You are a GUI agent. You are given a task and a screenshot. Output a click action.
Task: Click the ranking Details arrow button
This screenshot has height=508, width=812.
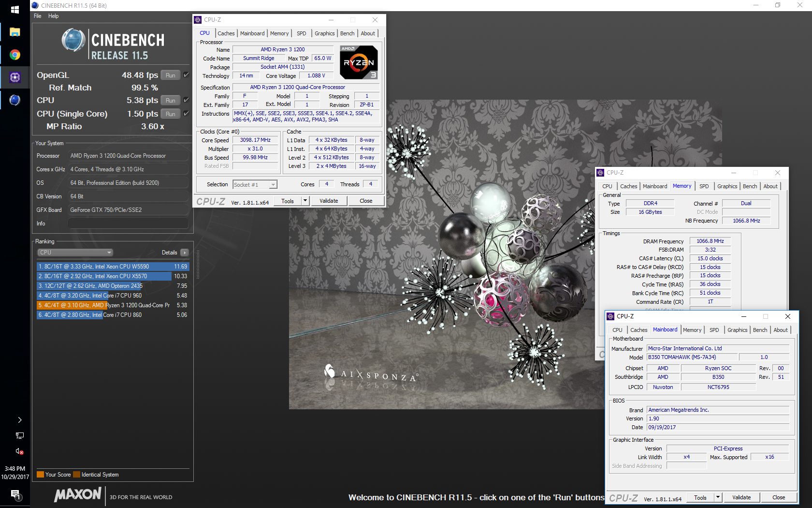(x=185, y=253)
